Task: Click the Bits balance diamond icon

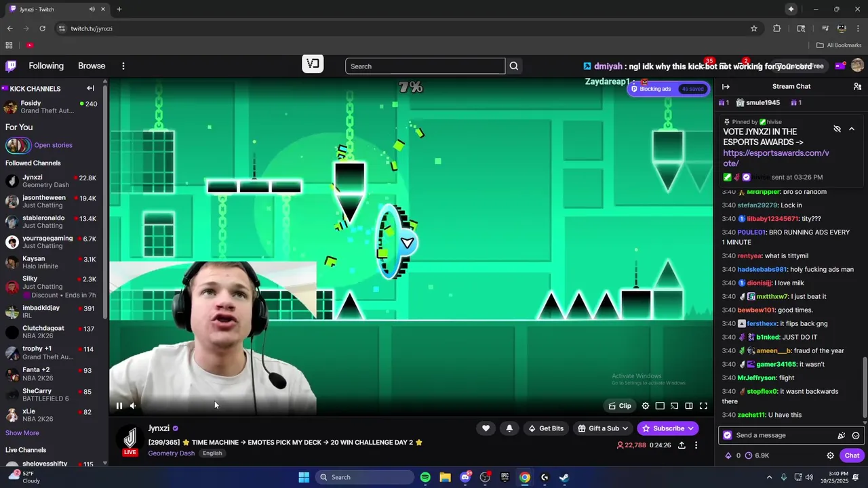Action: tap(728, 455)
